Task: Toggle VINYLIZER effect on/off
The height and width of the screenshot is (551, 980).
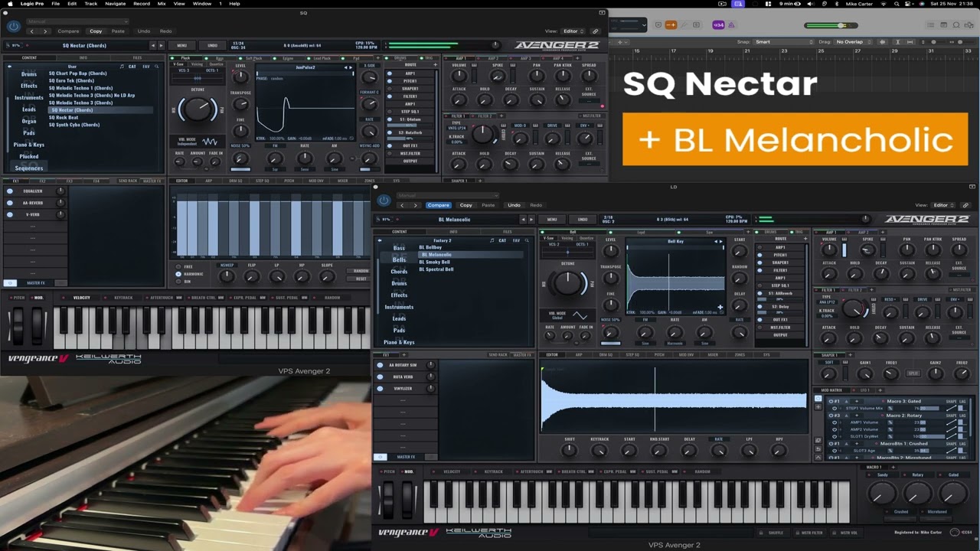Action: [380, 388]
